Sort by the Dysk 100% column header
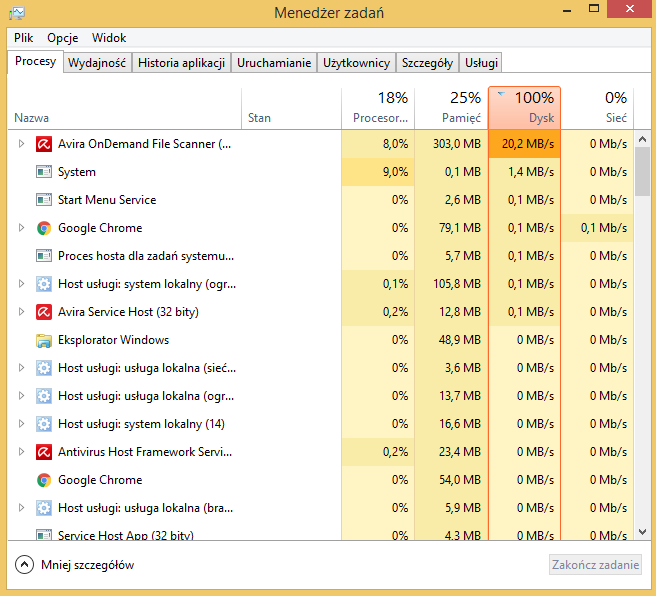Viewport: 656px width, 596px height. point(525,108)
